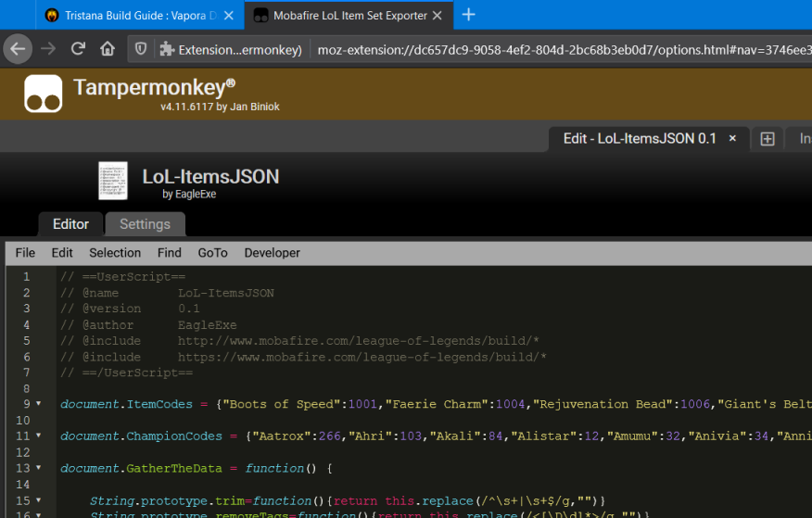Click the Tampermonkey title text
Screen dimensions: 812x518
(x=154, y=87)
